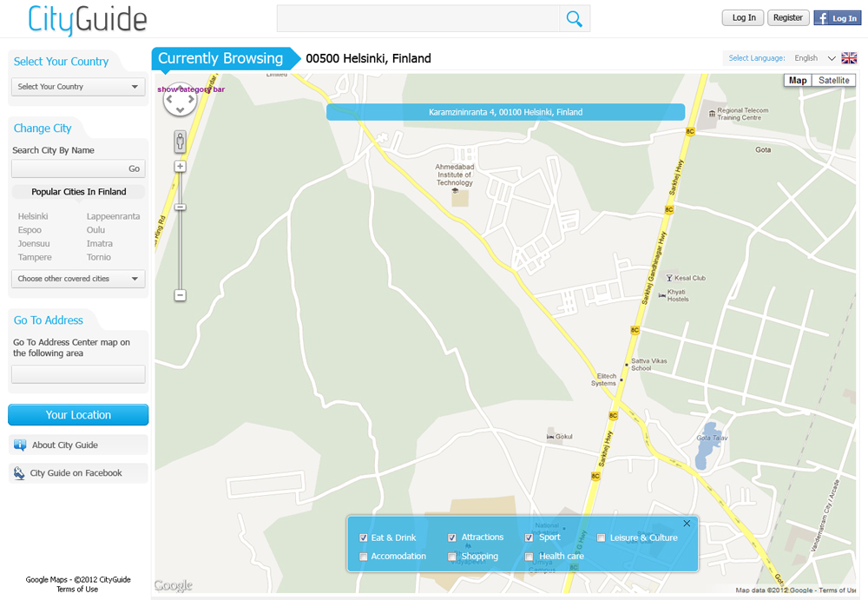The width and height of the screenshot is (868, 600).
Task: Select Joensuu from popular cities
Action: point(34,244)
